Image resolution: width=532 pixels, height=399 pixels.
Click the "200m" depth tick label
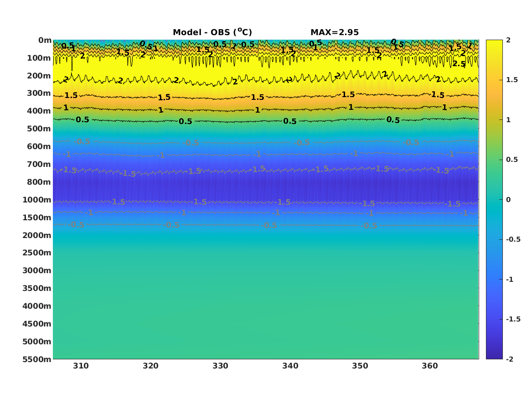click(39, 76)
